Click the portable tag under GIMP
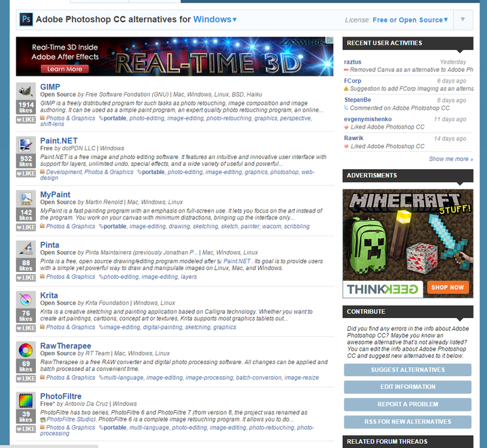The height and width of the screenshot is (448, 487). point(115,118)
